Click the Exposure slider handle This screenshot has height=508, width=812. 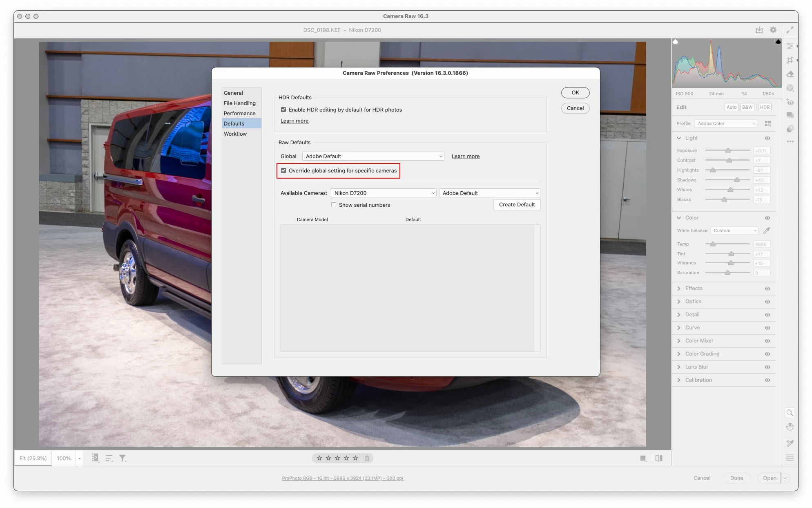tap(727, 150)
